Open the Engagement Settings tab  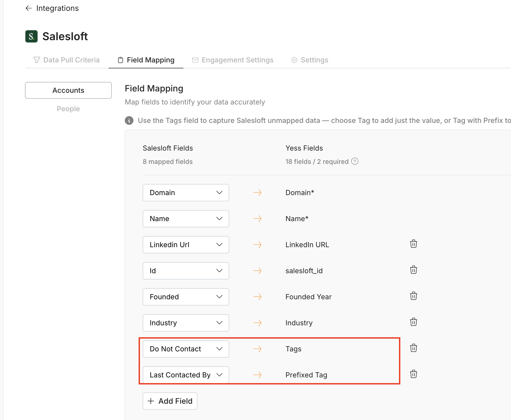pyautogui.click(x=233, y=60)
